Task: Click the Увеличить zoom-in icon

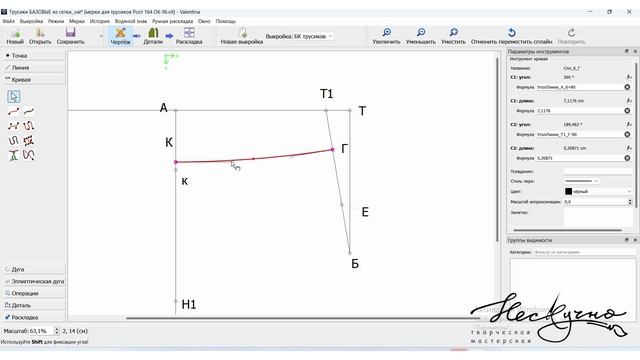Action: tap(386, 32)
